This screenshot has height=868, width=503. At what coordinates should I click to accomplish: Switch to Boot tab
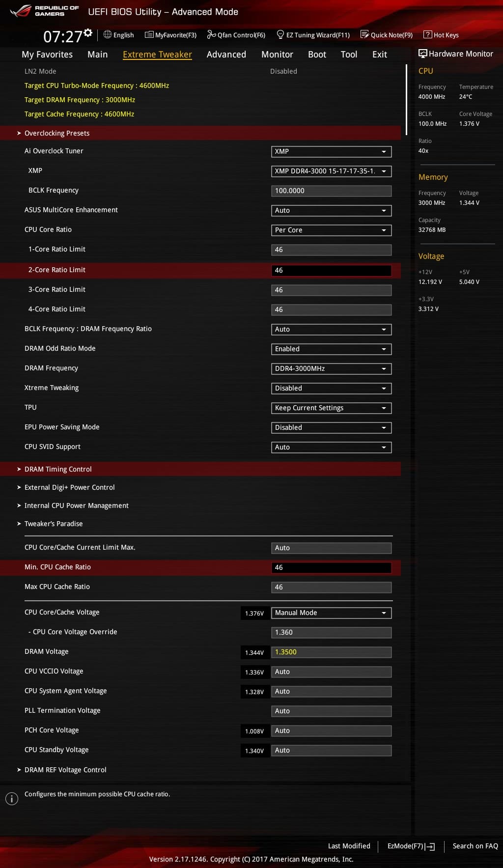pos(317,55)
